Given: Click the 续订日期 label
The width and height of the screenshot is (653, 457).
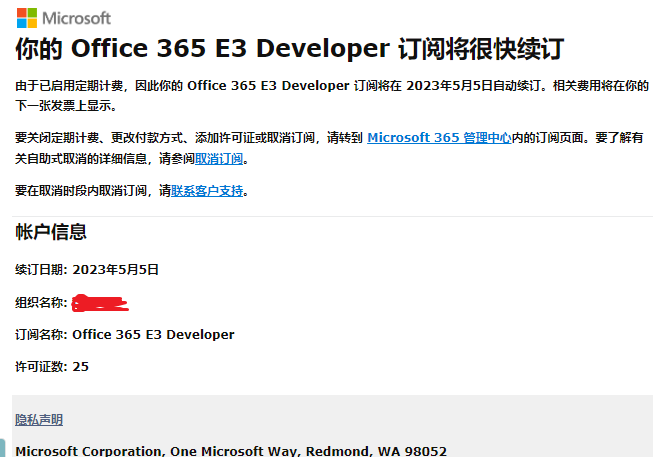Looking at the screenshot, I should pos(41,270).
